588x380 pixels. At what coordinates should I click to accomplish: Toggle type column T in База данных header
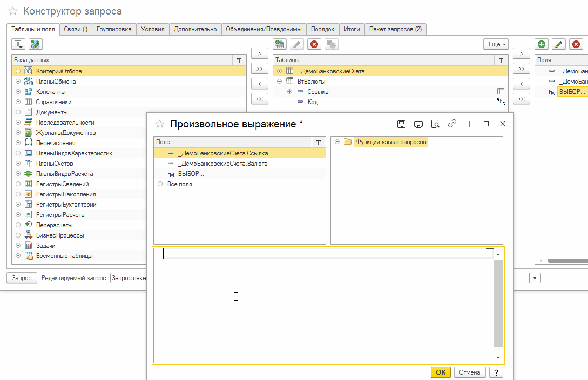tap(239, 60)
